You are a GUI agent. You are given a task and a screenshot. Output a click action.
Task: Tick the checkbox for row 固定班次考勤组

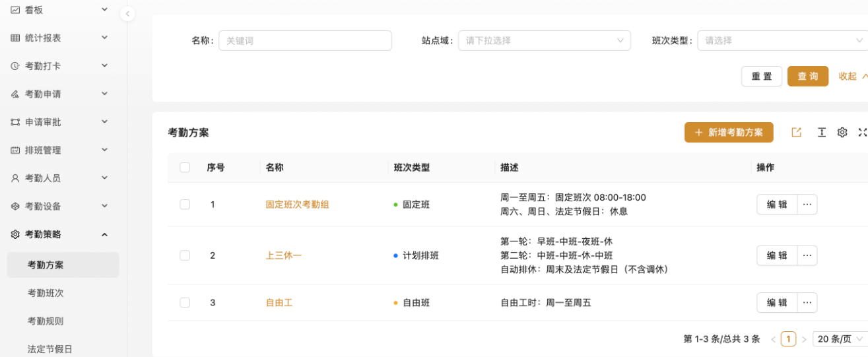185,205
